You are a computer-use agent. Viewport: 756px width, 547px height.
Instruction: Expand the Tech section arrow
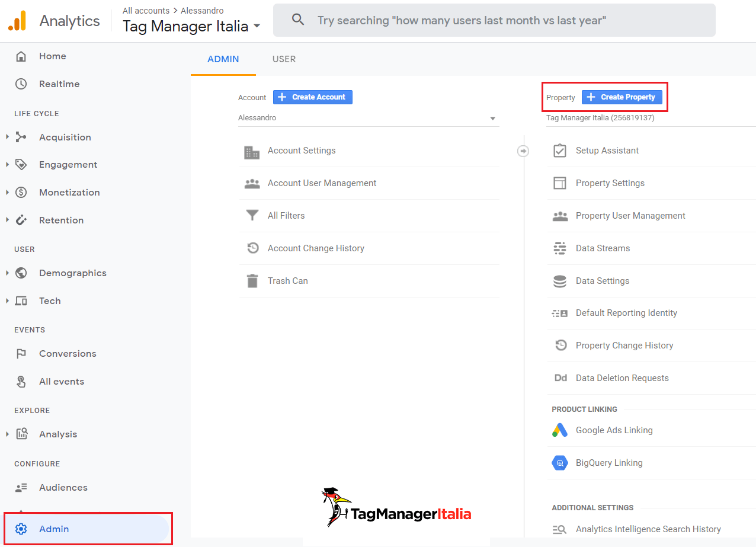pos(7,300)
